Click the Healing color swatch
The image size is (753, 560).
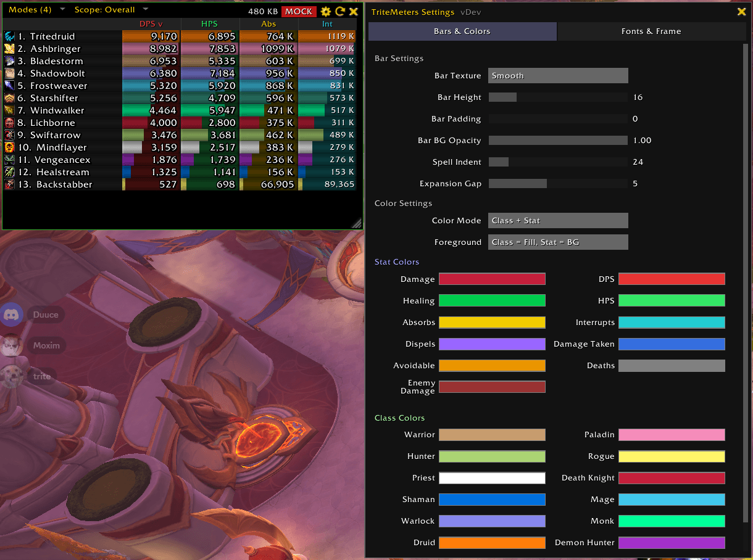492,301
